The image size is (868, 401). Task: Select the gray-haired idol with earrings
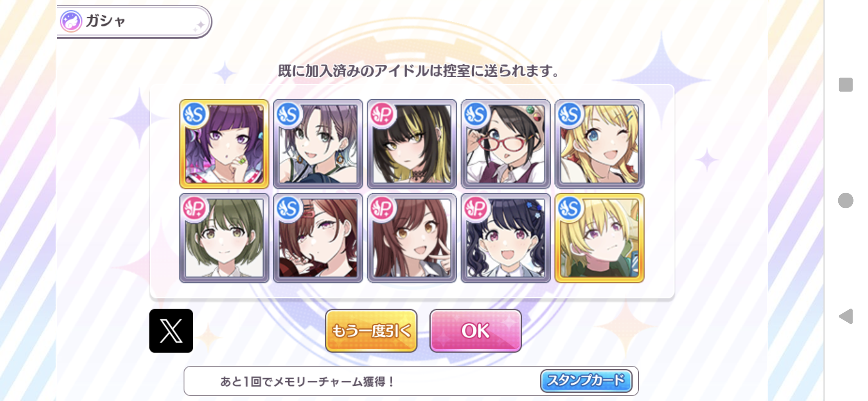coord(318,144)
